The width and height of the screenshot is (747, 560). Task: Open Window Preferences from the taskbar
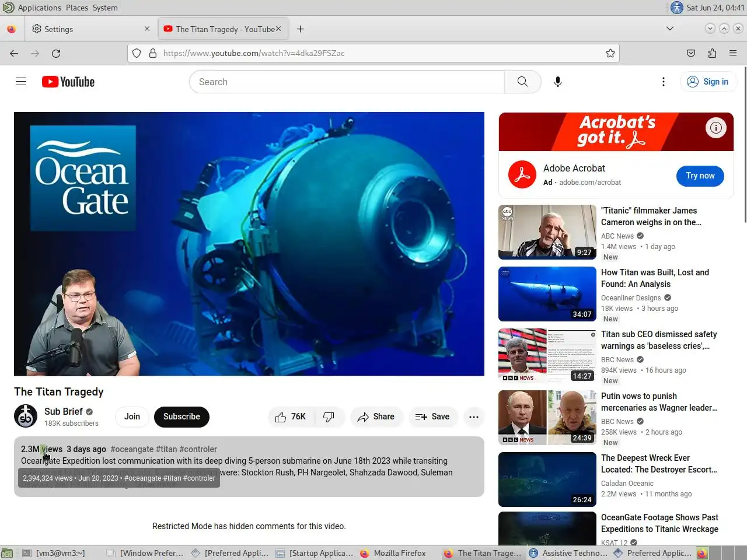(146, 553)
